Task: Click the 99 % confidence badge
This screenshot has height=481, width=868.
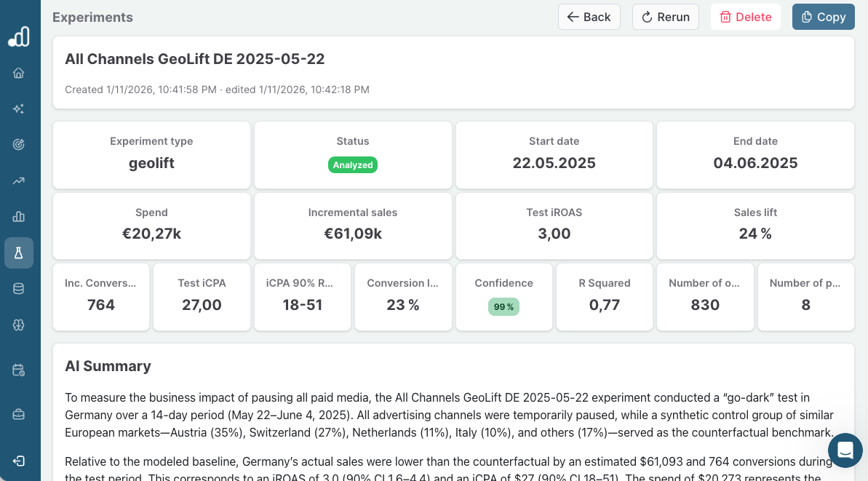Action: 503,307
